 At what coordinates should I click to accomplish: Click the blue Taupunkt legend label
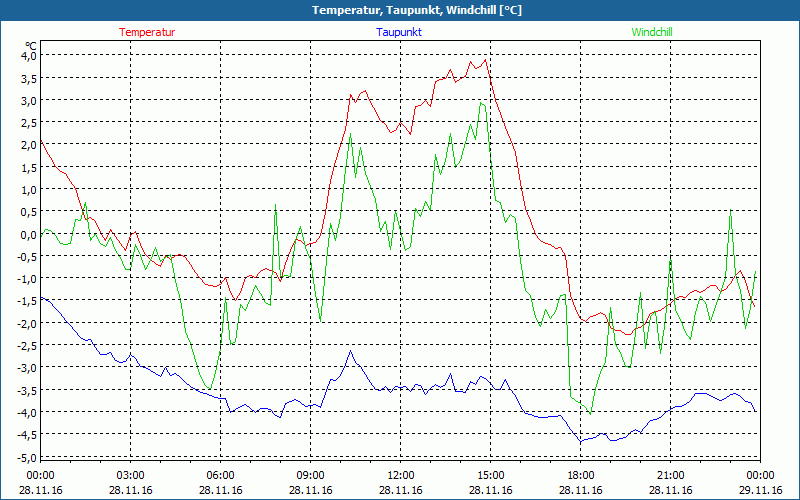pyautogui.click(x=399, y=32)
